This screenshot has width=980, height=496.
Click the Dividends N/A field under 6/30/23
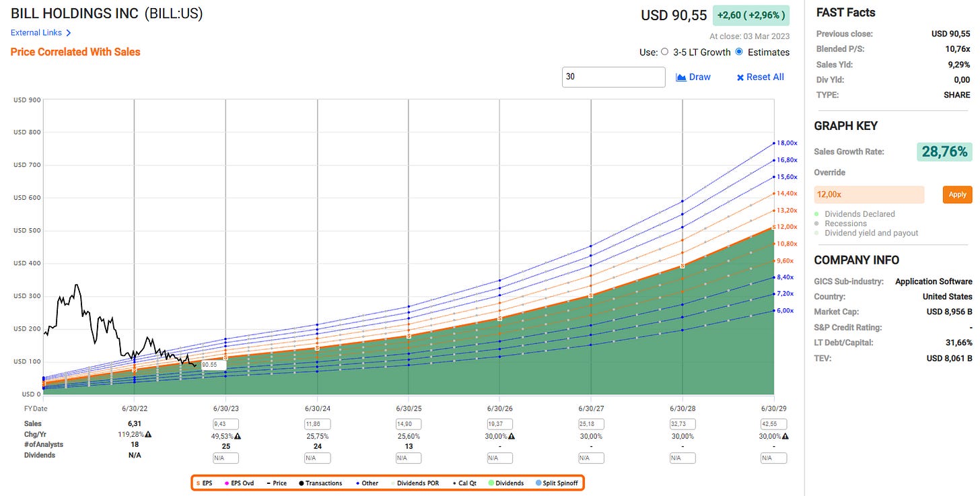[225, 458]
